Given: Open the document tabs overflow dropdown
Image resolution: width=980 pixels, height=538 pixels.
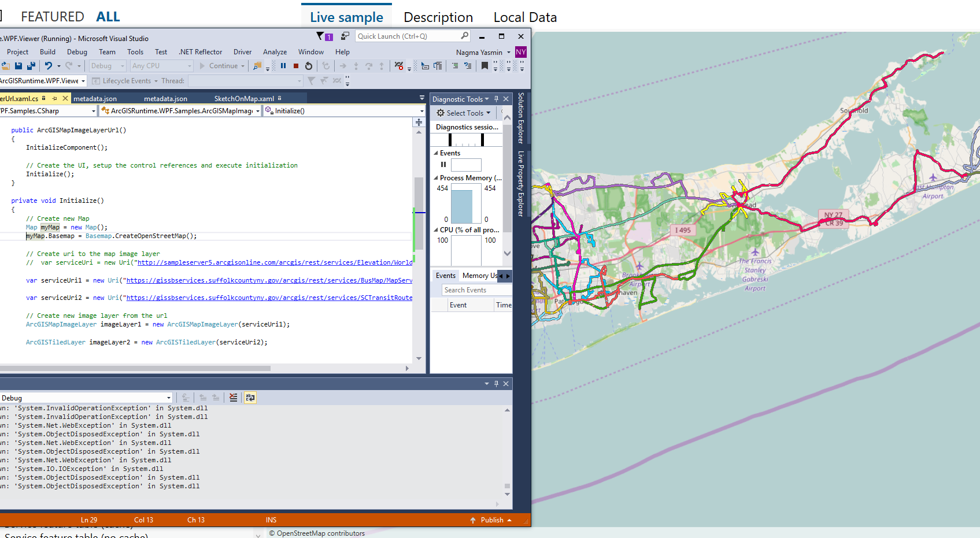Looking at the screenshot, I should click(x=422, y=98).
